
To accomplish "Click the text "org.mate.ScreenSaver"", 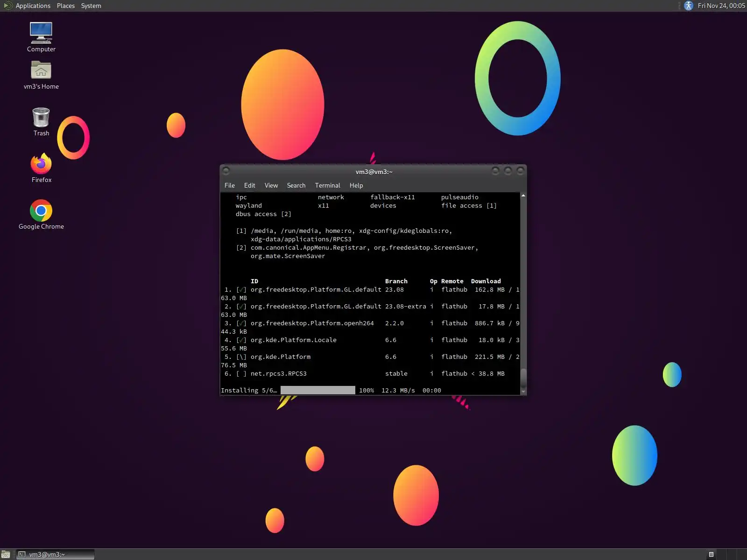I will click(x=288, y=256).
